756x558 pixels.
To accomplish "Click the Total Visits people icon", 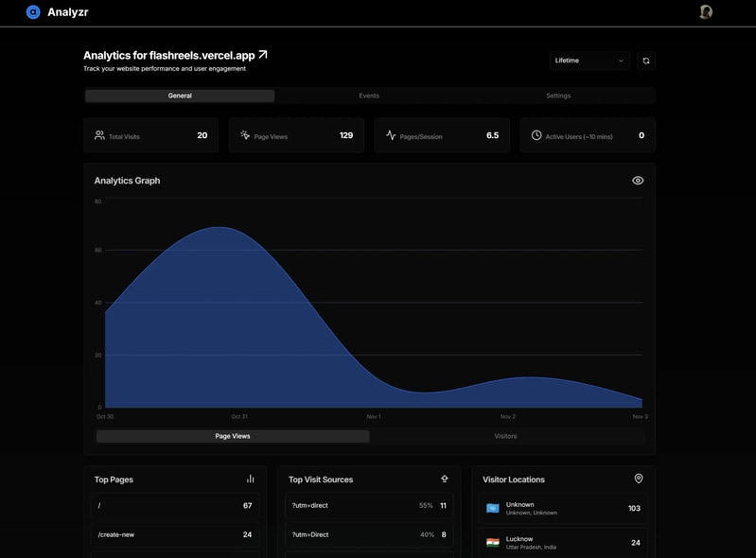I will pyautogui.click(x=99, y=136).
